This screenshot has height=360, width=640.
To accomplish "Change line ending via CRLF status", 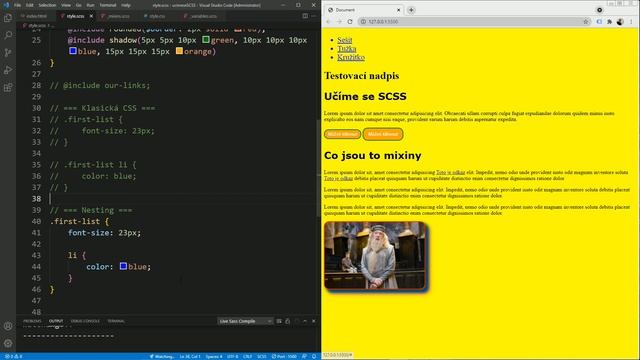I will click(x=247, y=356).
